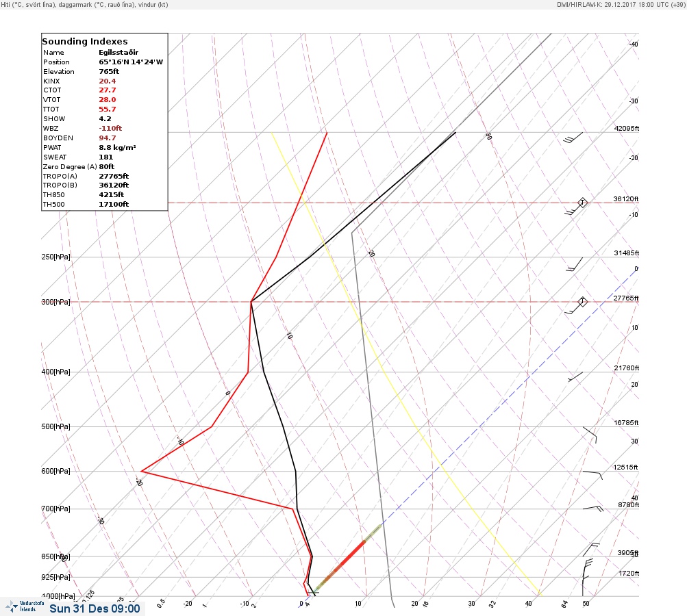
Task: Click the forecast time 'Sun 31 Des 09:00'
Action: [95, 608]
